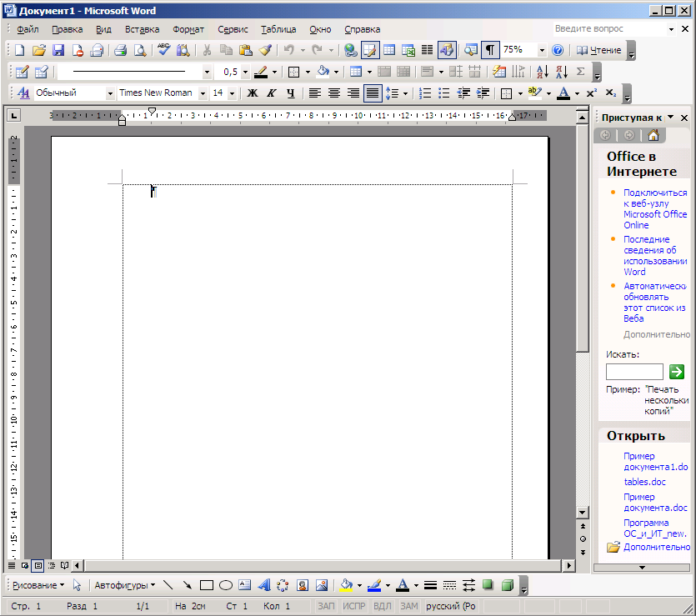Open print preview magnifier icon
This screenshot has height=616, width=696.
click(140, 50)
